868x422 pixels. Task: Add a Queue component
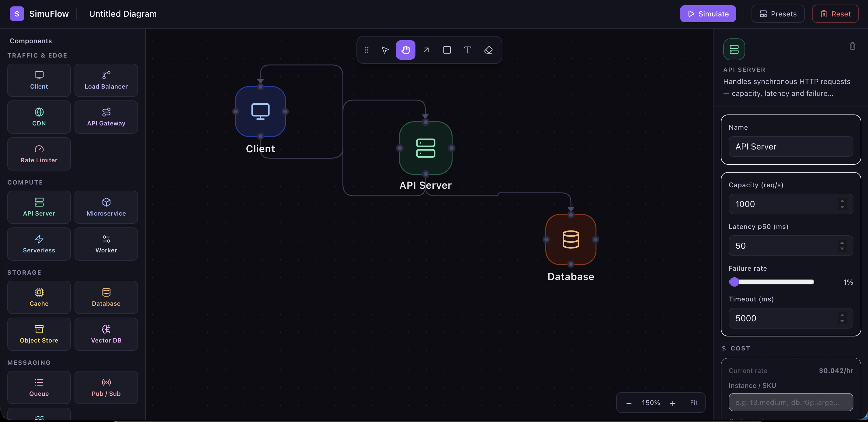(x=39, y=387)
